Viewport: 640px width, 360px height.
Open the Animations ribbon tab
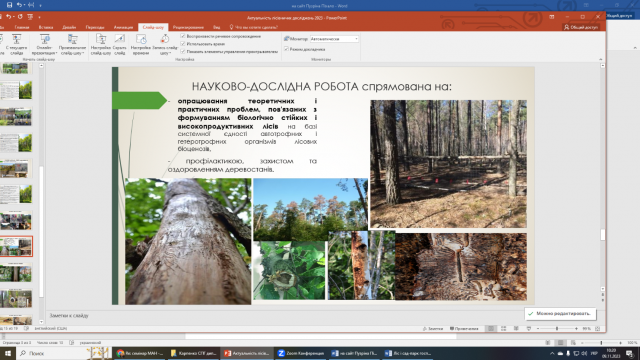123,27
